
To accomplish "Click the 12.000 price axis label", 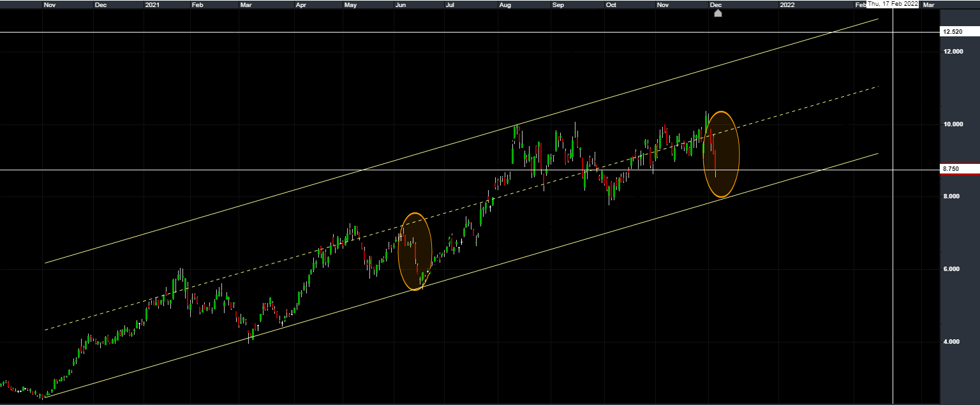I will [x=953, y=51].
